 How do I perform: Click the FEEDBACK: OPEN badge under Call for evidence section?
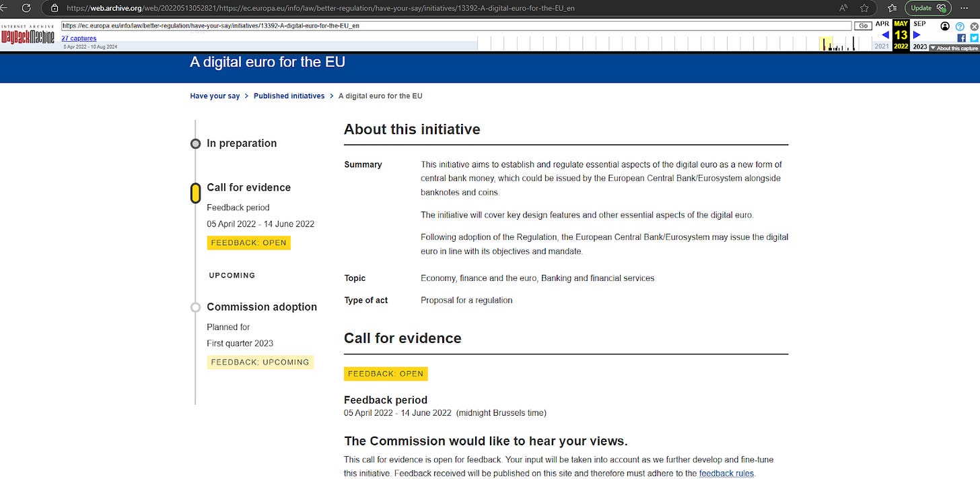386,374
